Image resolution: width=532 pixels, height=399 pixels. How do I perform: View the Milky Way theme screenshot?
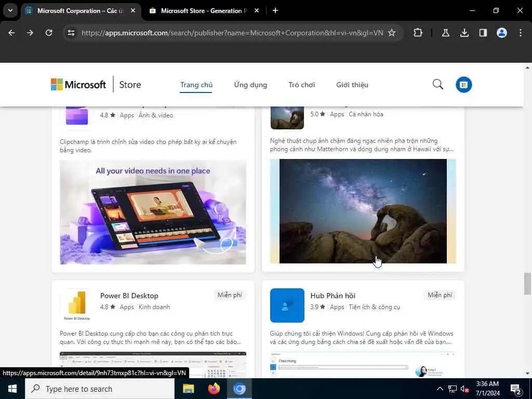click(x=363, y=211)
